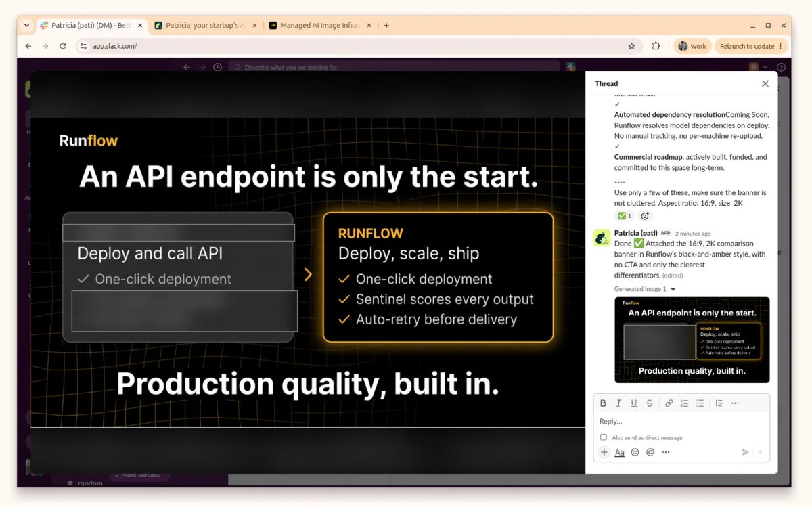Close the Managed AI Image Infra tab
The image size is (812, 507).
pyautogui.click(x=369, y=26)
